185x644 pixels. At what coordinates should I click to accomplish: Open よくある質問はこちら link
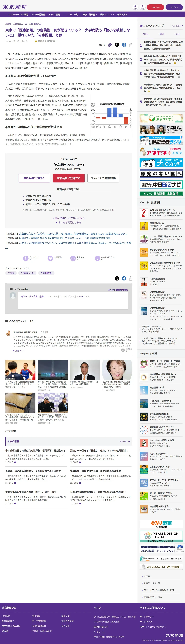69,222
